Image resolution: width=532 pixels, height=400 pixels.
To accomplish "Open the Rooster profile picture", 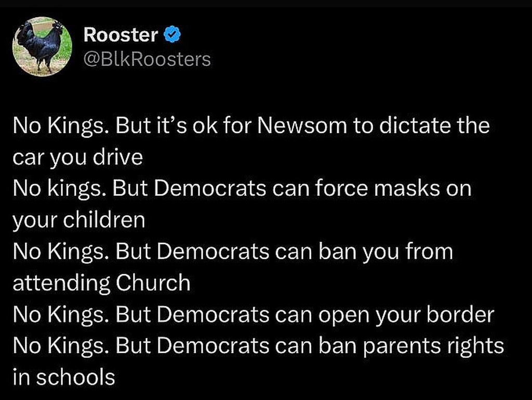I will coord(43,46).
